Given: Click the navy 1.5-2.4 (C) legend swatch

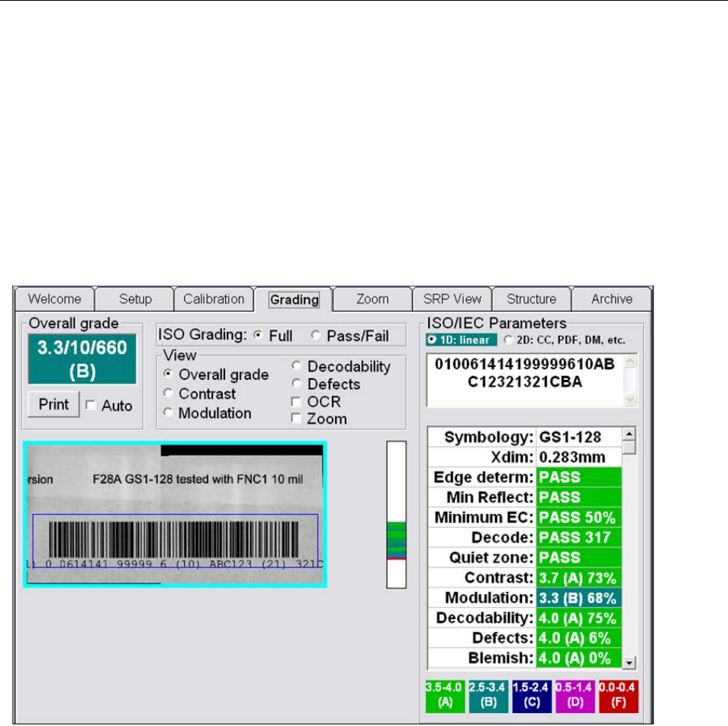Looking at the screenshot, I should [x=532, y=695].
